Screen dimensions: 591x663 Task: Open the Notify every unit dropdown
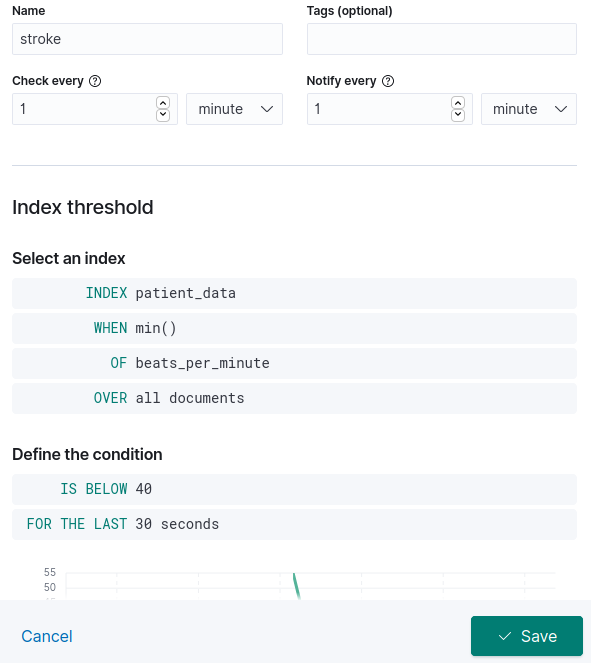(528, 109)
